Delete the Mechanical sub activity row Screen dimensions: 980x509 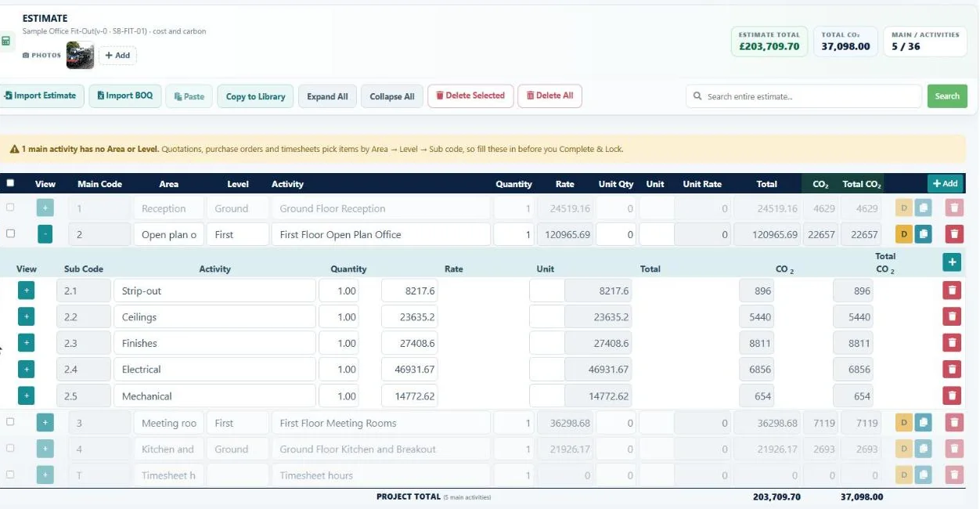(x=952, y=395)
